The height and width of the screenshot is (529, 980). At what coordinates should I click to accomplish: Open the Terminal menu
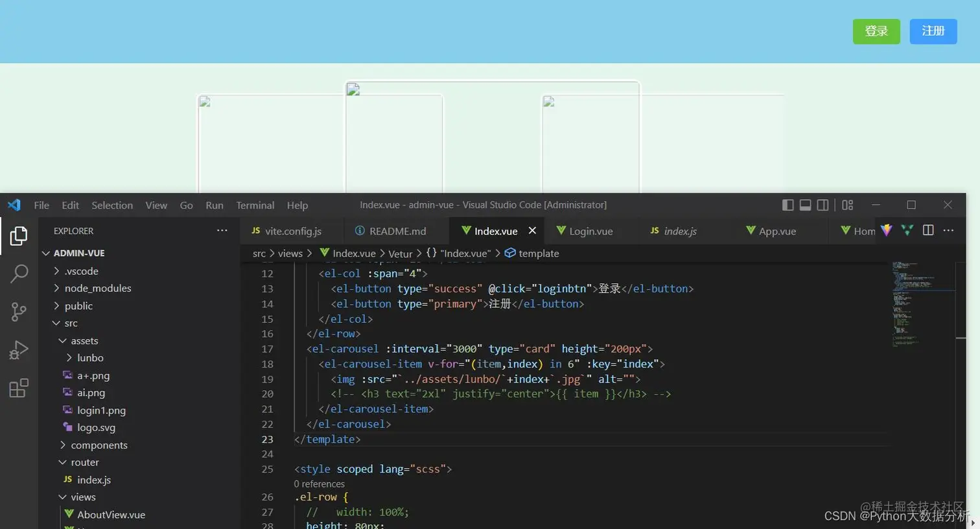pyautogui.click(x=255, y=205)
